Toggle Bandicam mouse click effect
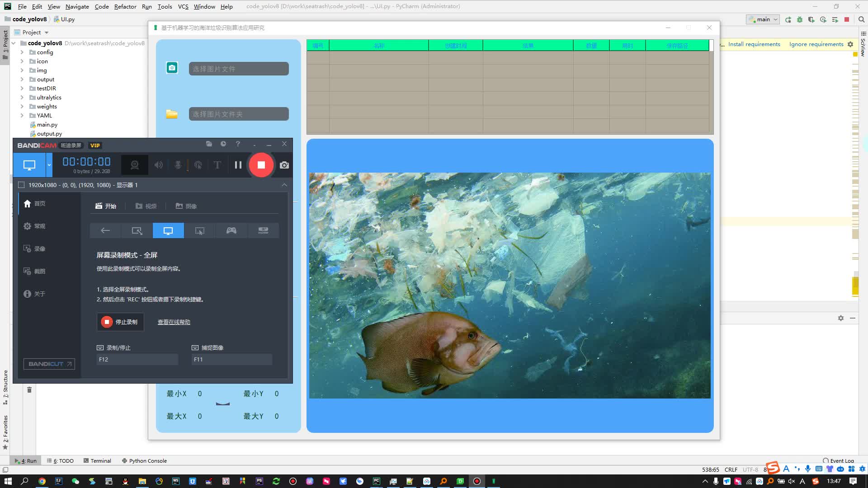This screenshot has height=488, width=868. pyautogui.click(x=198, y=165)
